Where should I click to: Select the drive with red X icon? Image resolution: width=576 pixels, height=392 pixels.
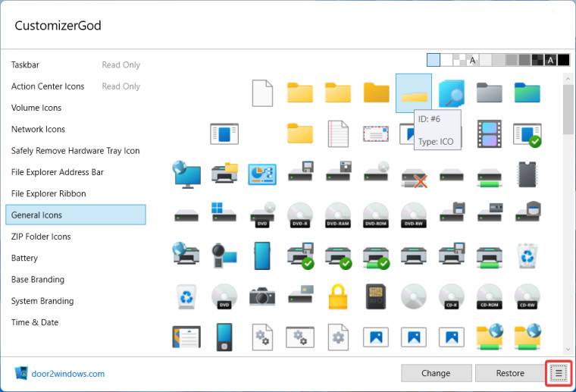414,178
